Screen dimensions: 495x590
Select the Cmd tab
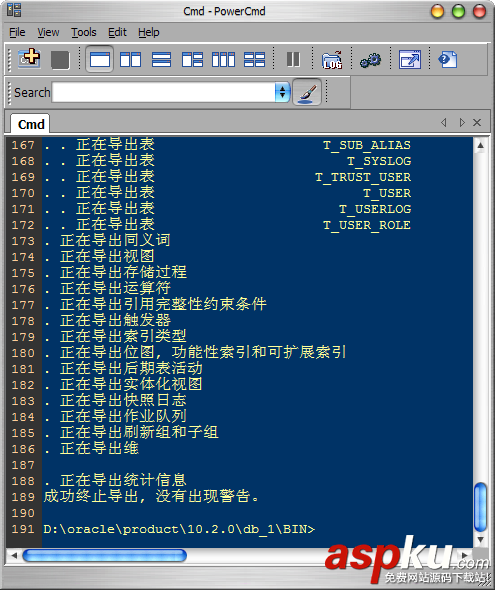30,124
